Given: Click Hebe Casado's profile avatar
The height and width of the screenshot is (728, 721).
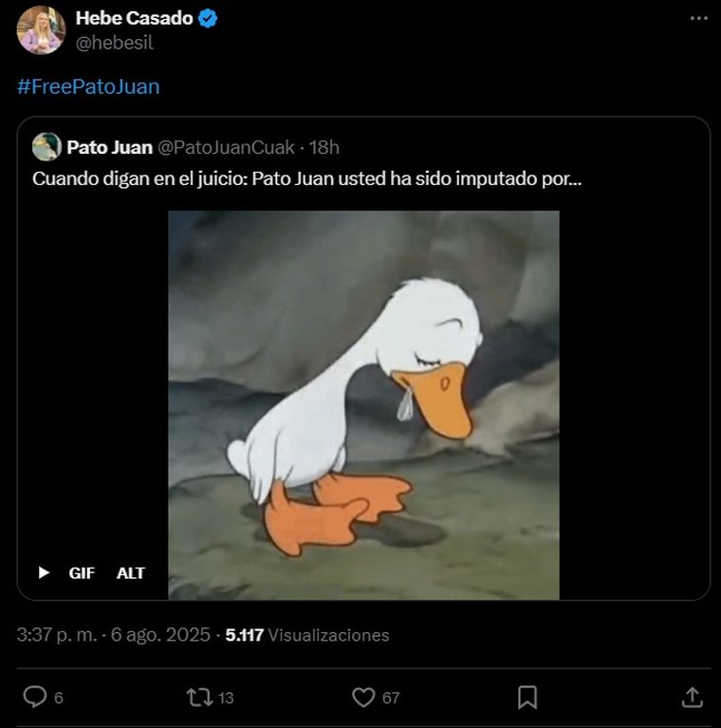Looking at the screenshot, I should pyautogui.click(x=41, y=29).
